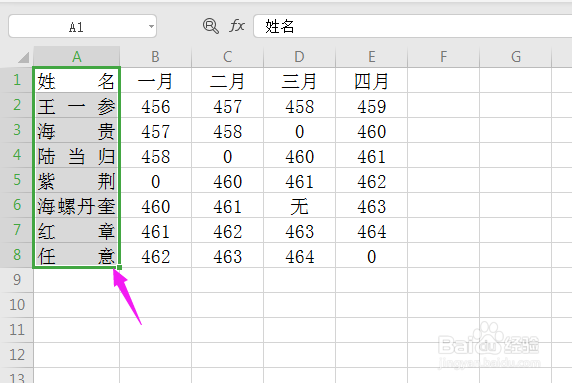Select column D header
This screenshot has width=572, height=383.
299,57
